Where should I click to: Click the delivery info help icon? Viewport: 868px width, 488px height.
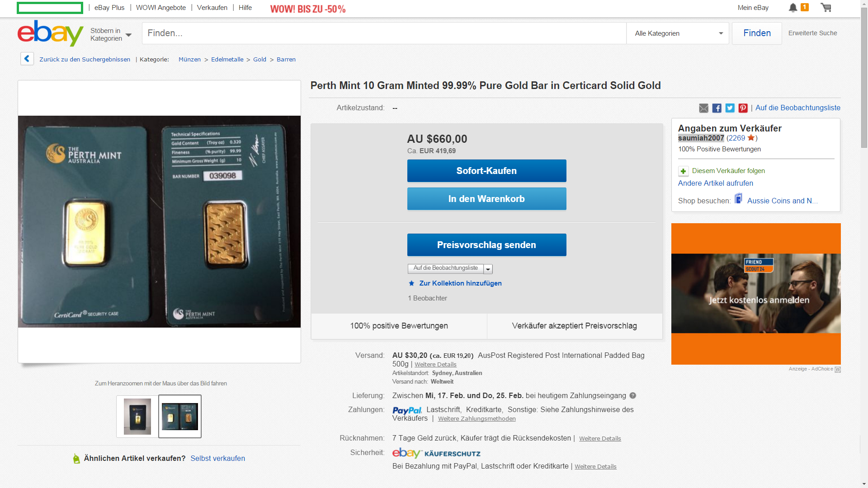coord(633,396)
